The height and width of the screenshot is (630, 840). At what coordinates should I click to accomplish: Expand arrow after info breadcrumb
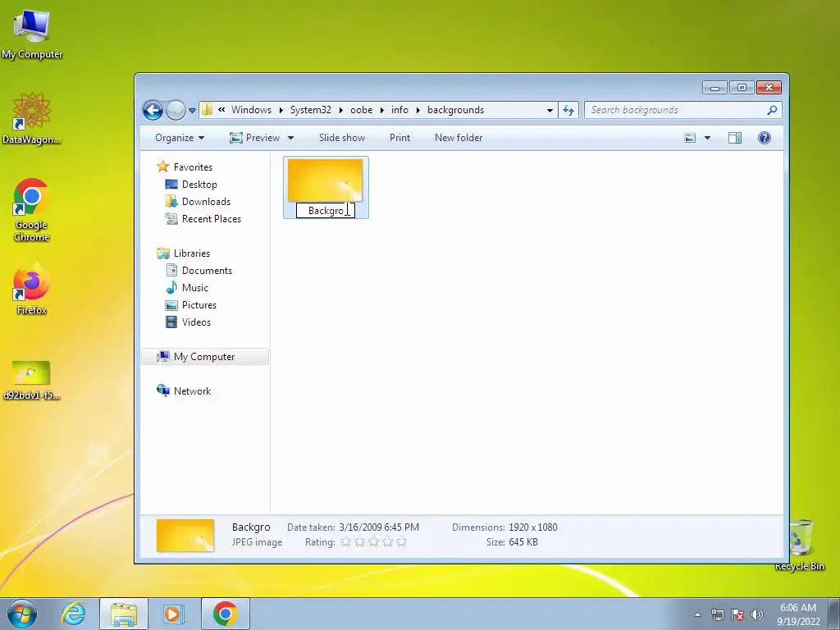(418, 111)
